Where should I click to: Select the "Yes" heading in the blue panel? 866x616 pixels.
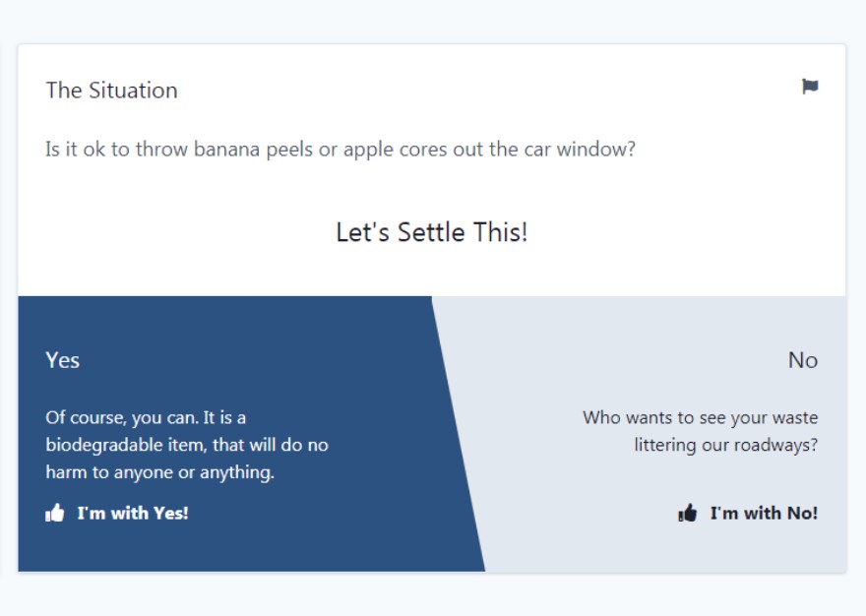coord(62,360)
